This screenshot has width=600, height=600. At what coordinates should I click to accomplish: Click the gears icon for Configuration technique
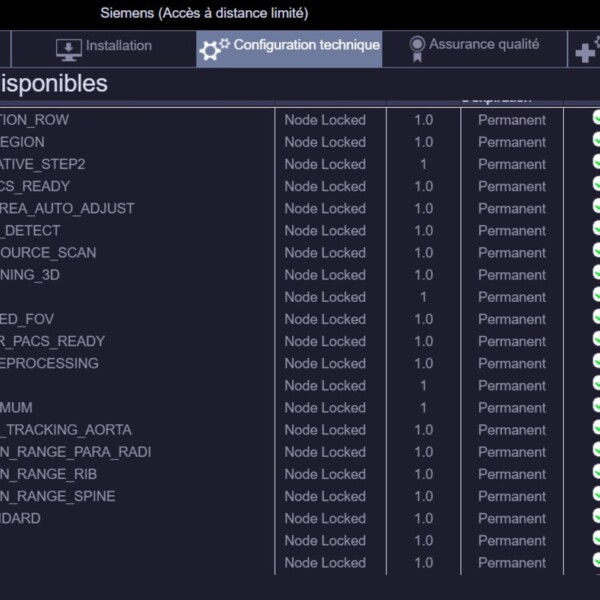click(214, 49)
